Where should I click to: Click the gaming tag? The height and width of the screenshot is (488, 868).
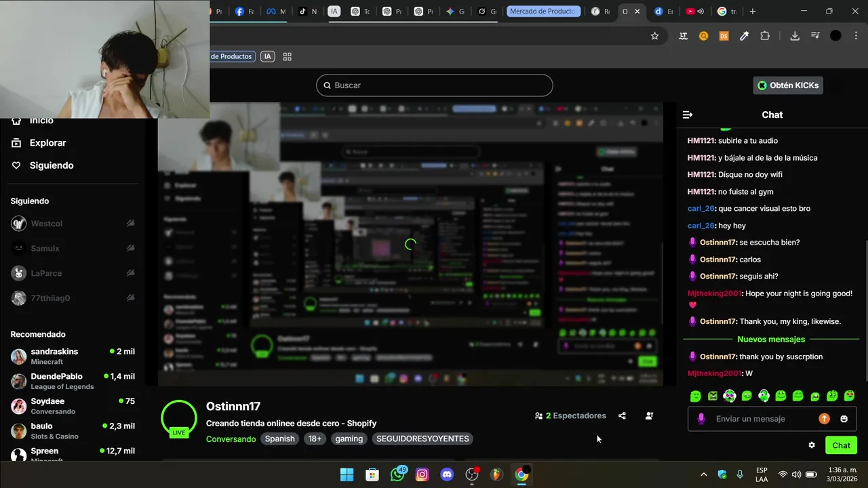click(349, 439)
